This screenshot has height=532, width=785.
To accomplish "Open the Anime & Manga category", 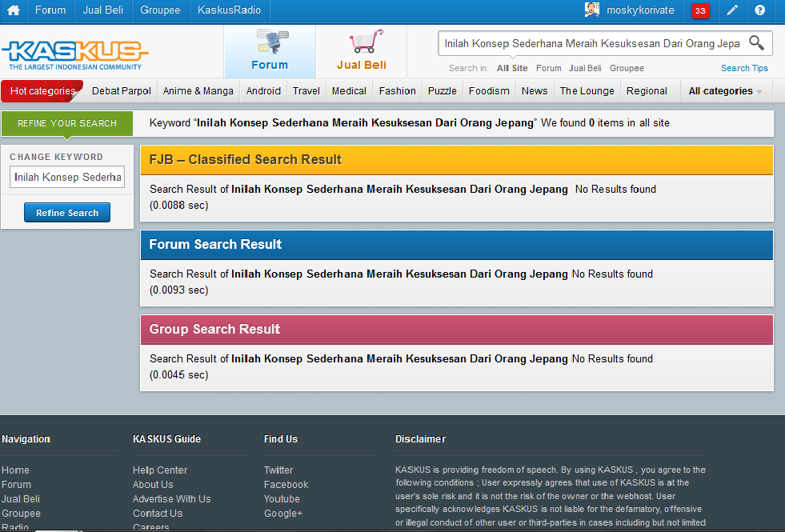I will [x=198, y=91].
